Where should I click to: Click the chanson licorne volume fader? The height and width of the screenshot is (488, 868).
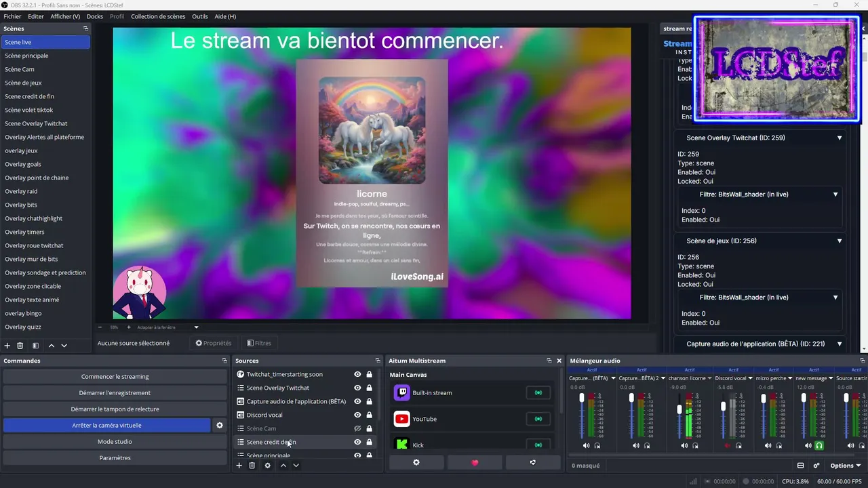[x=679, y=410]
